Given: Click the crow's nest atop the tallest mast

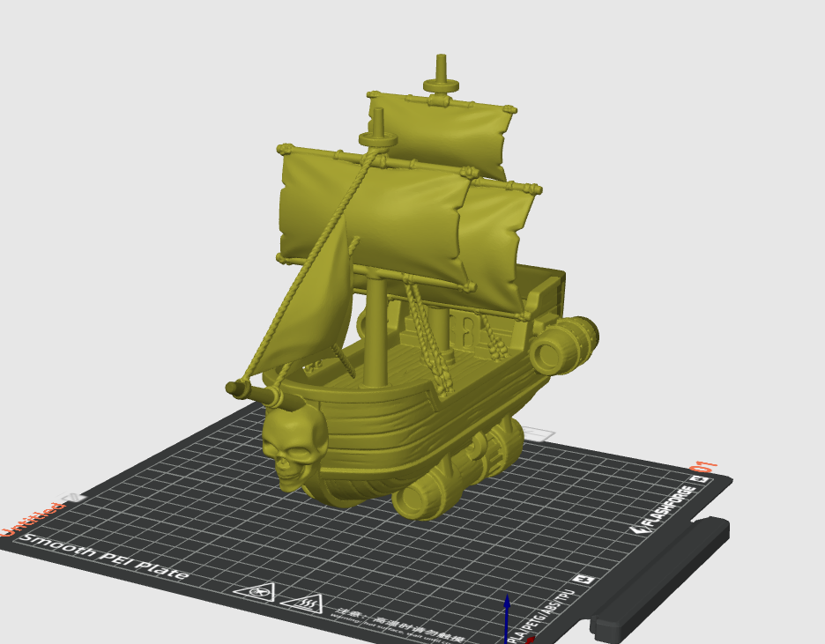Looking at the screenshot, I should (441, 85).
